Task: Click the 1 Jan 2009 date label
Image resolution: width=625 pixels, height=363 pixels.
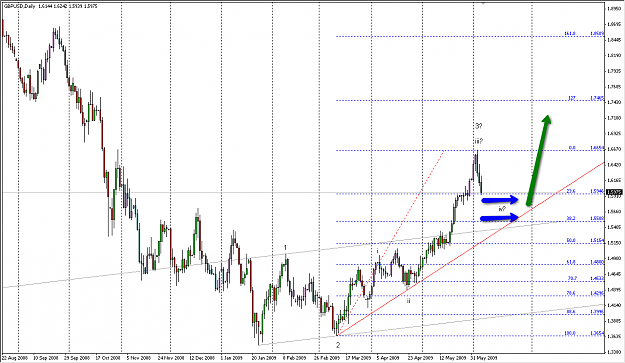Action: point(232,358)
